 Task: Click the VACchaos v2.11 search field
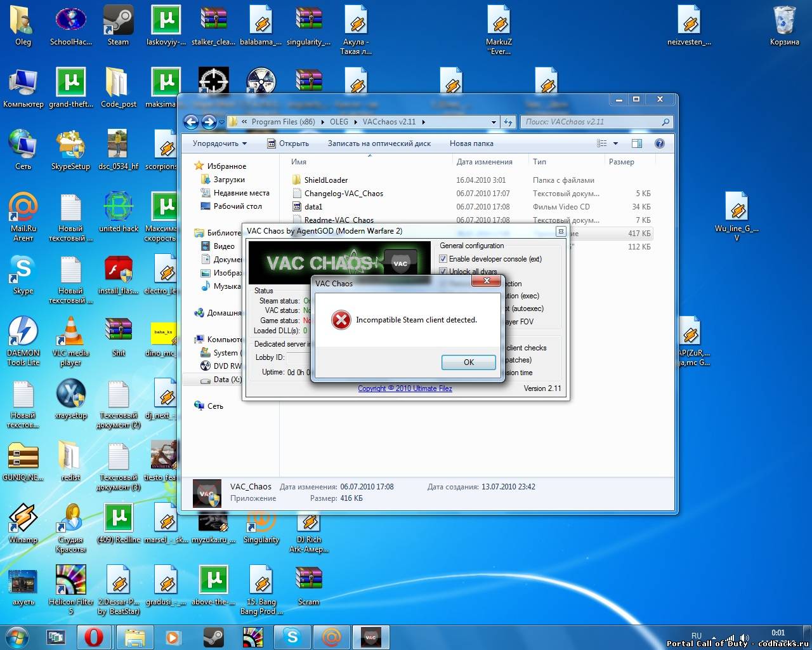coord(596,122)
